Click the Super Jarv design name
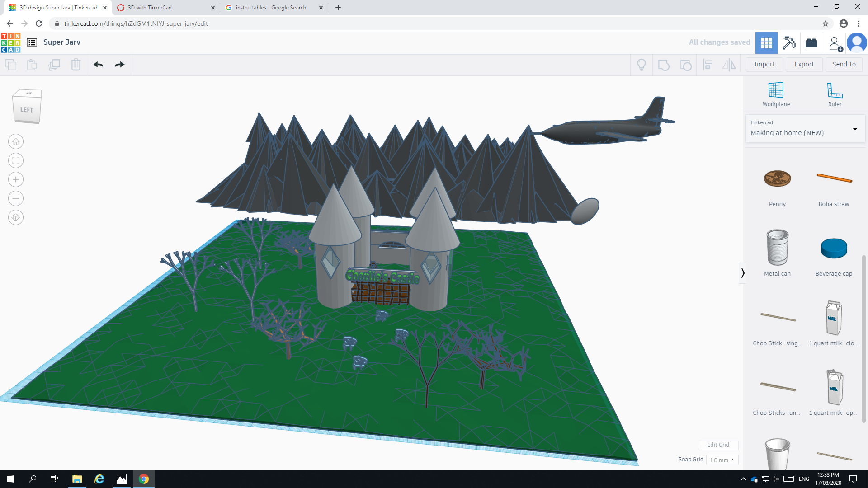 pyautogui.click(x=62, y=42)
